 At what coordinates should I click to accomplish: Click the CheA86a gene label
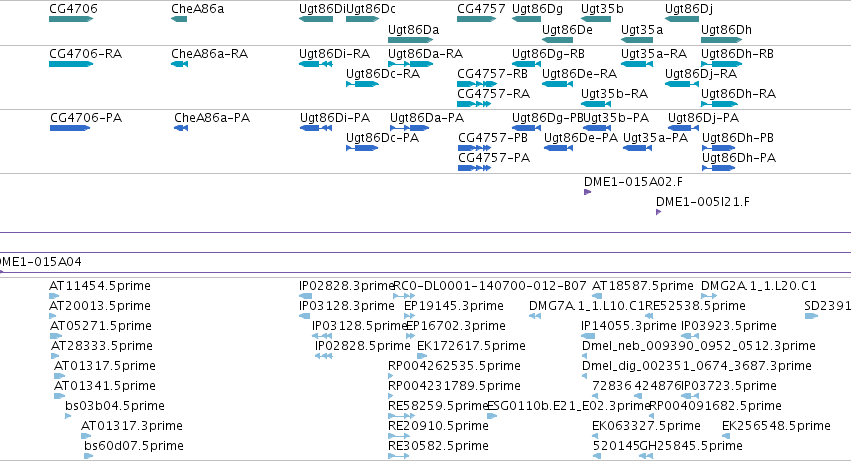(198, 9)
